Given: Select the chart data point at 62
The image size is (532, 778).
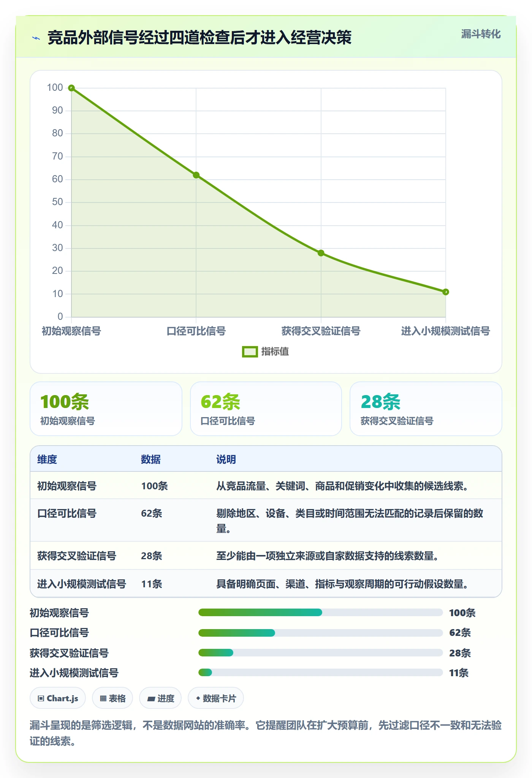Looking at the screenshot, I should tap(196, 175).
